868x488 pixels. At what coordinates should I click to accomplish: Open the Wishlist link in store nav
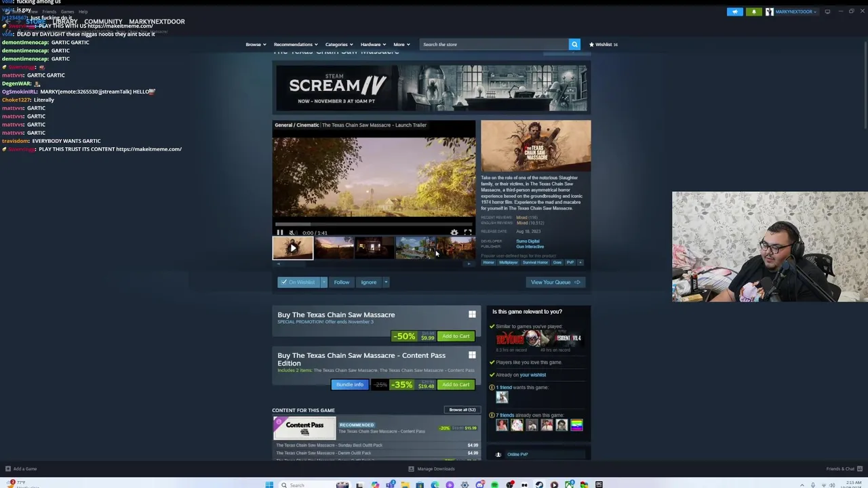click(603, 44)
